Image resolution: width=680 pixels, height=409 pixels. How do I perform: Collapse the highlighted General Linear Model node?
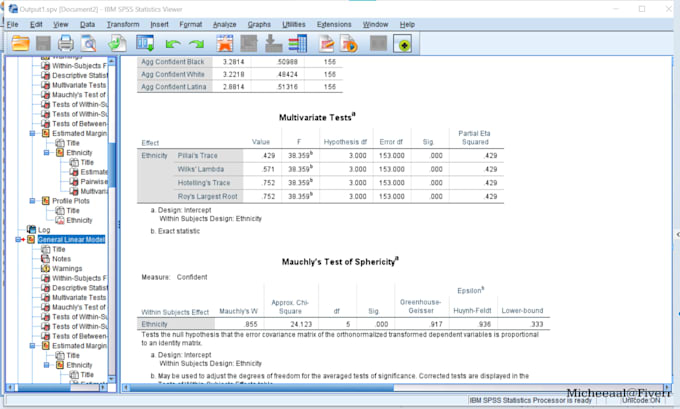click(18, 239)
